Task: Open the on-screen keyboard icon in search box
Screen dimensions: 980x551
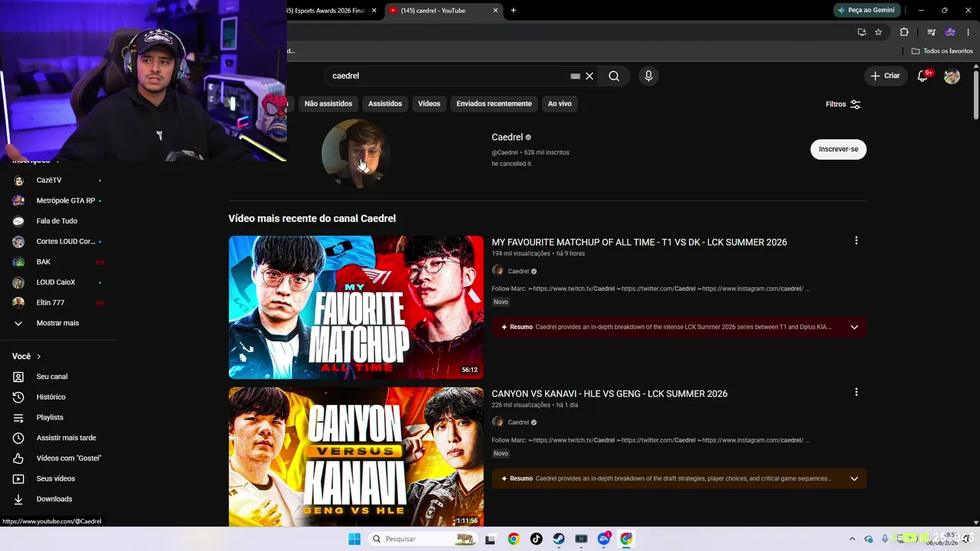Action: click(x=575, y=77)
